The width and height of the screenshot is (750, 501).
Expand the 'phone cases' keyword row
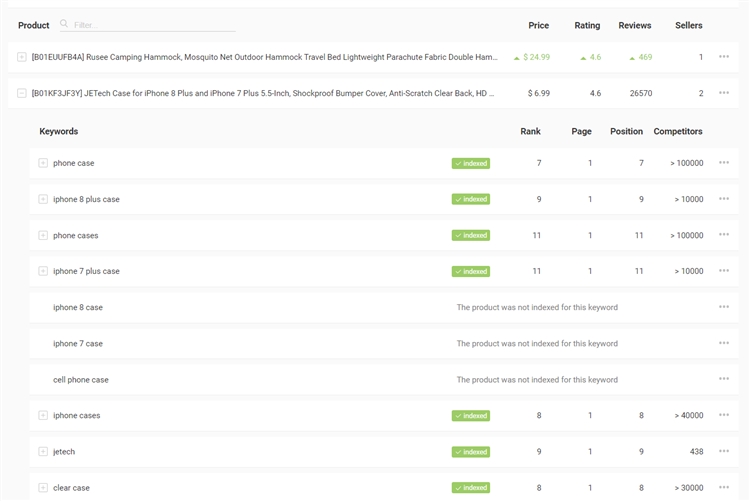43,235
